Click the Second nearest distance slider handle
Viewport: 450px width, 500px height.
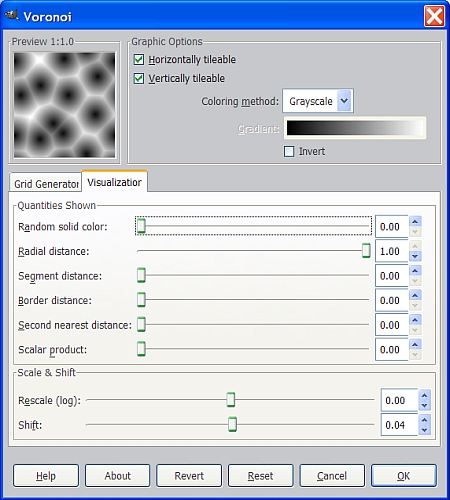pyautogui.click(x=141, y=324)
